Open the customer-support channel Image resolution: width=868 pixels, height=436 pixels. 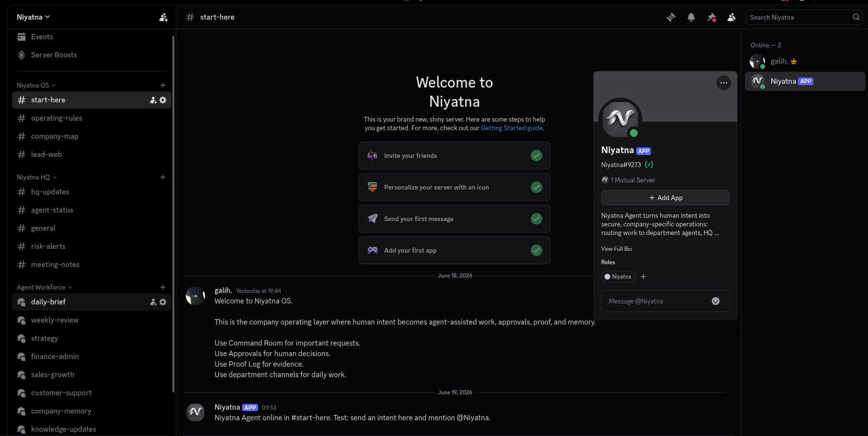[x=91, y=393]
